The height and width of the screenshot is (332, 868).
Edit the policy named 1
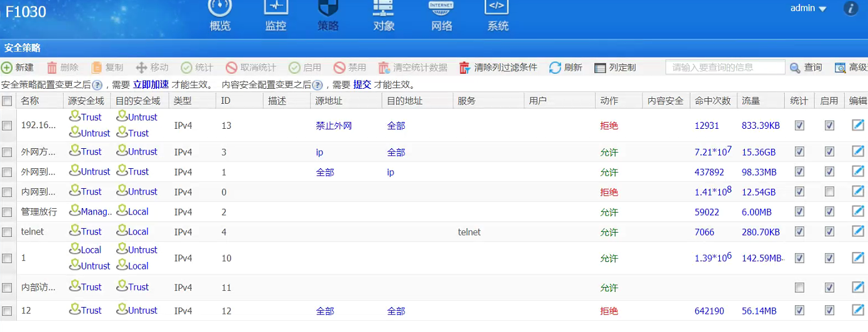click(x=858, y=257)
